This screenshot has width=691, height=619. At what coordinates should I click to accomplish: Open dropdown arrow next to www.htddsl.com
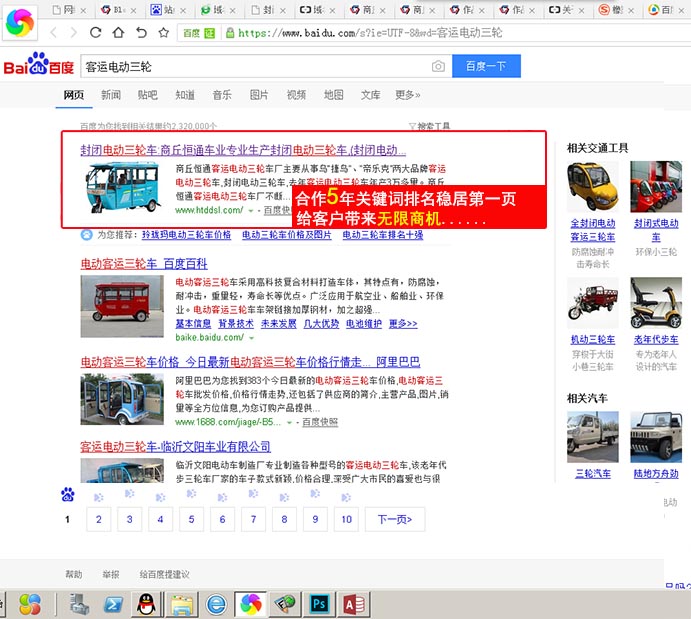251,211
